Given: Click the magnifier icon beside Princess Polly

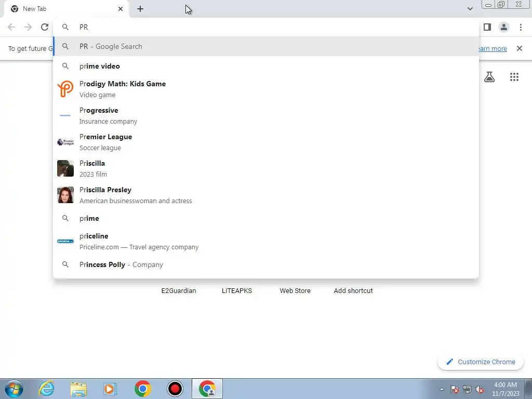Looking at the screenshot, I should [65, 264].
